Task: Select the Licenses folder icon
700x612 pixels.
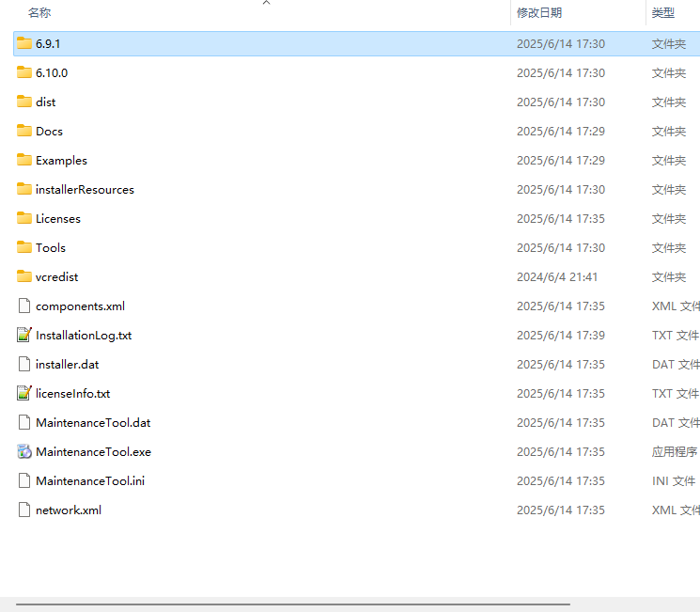Action: click(24, 218)
